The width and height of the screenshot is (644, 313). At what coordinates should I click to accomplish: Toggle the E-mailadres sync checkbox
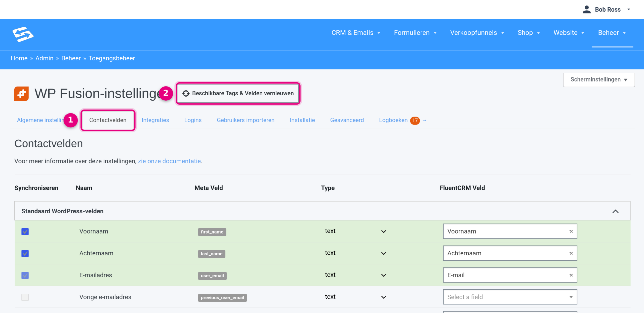25,275
